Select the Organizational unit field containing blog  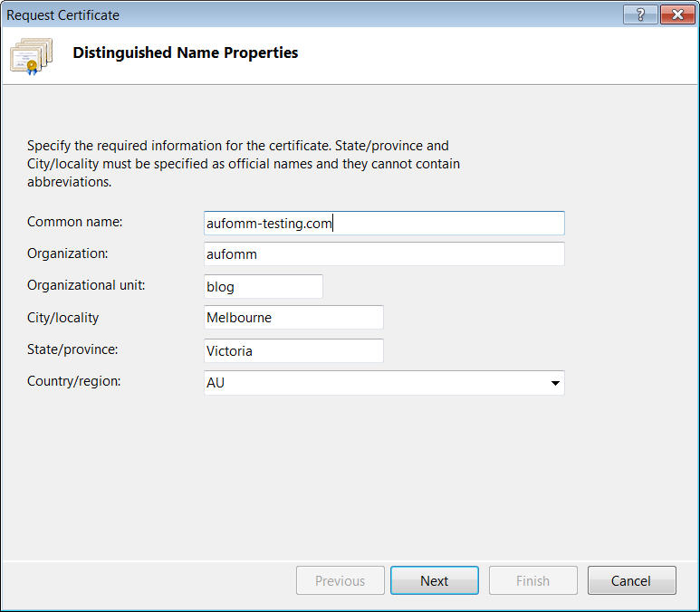coord(264,286)
